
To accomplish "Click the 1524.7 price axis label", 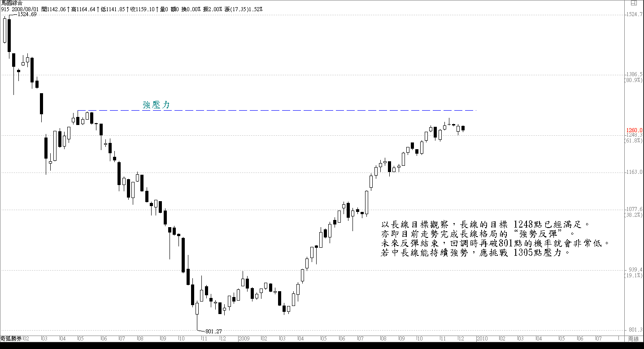I will click(x=635, y=15).
